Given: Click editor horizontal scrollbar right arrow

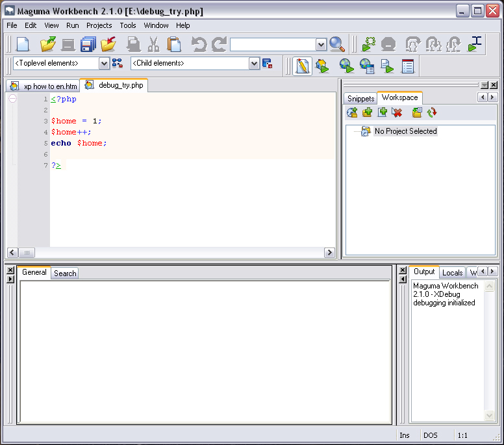Looking at the screenshot, I should (329, 253).
